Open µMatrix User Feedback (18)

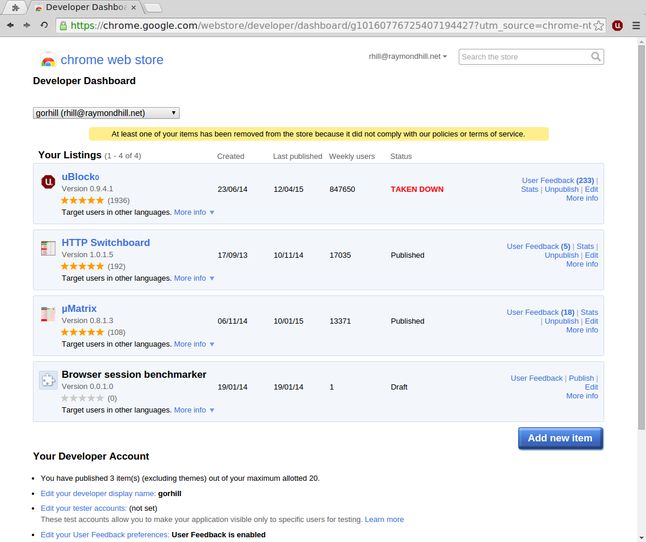pyautogui.click(x=541, y=312)
